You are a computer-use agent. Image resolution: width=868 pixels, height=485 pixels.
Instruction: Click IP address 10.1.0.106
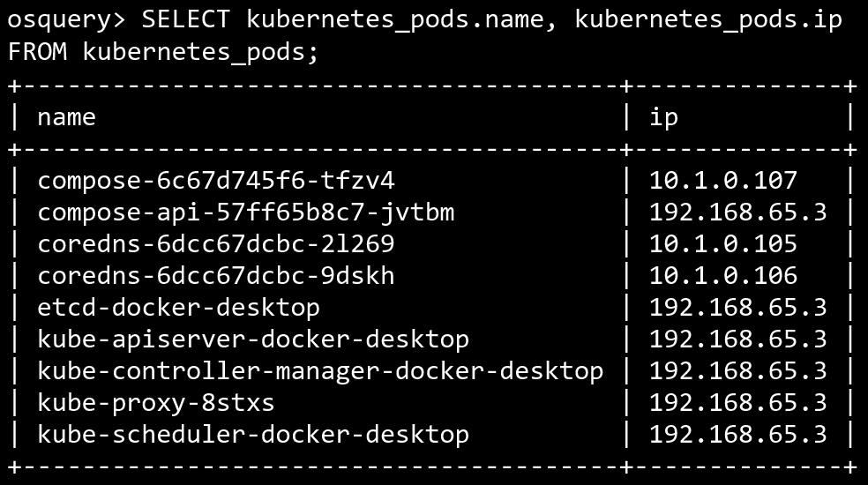pos(723,276)
